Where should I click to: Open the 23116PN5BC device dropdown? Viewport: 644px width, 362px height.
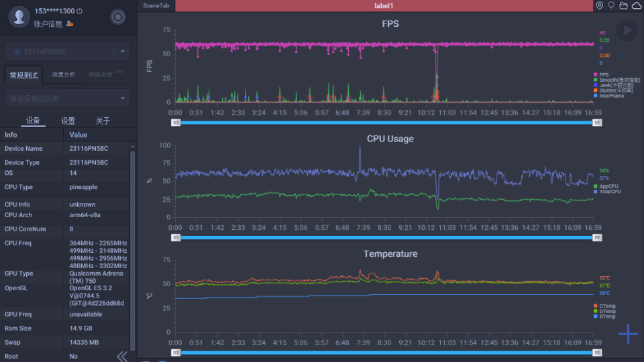(68, 52)
